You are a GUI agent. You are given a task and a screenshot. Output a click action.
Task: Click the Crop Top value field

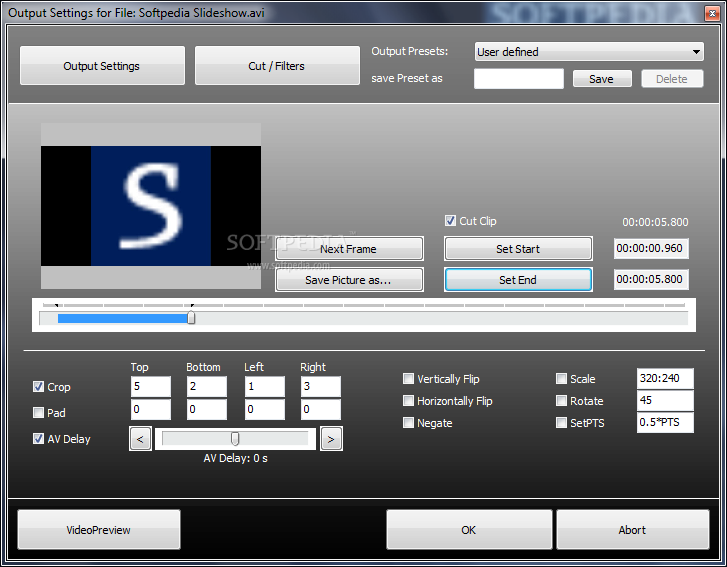click(151, 386)
